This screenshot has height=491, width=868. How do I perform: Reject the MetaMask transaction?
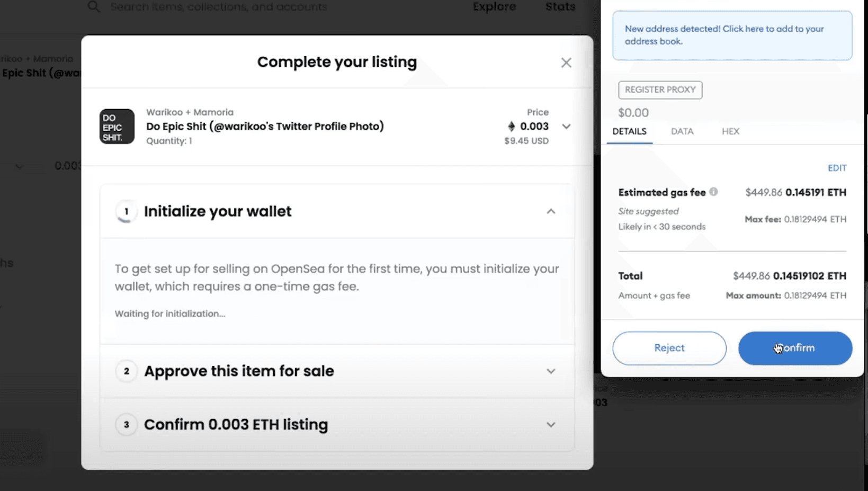[669, 348]
